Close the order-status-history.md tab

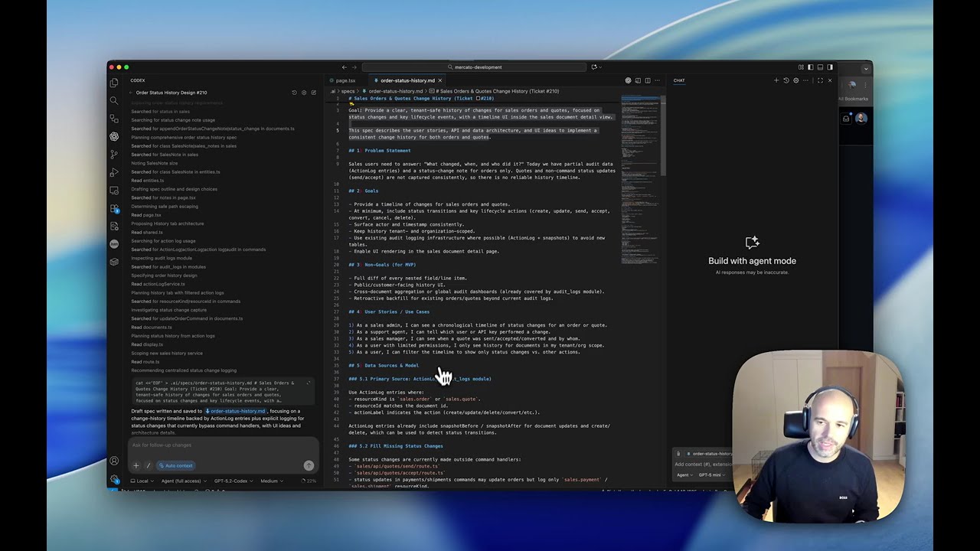click(439, 80)
